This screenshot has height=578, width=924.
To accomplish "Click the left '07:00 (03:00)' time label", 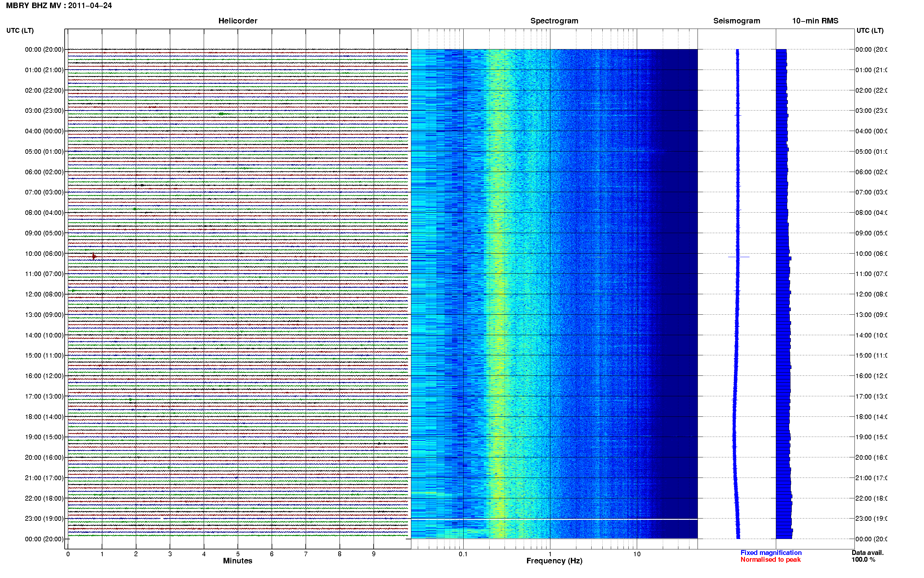I will pos(44,192).
